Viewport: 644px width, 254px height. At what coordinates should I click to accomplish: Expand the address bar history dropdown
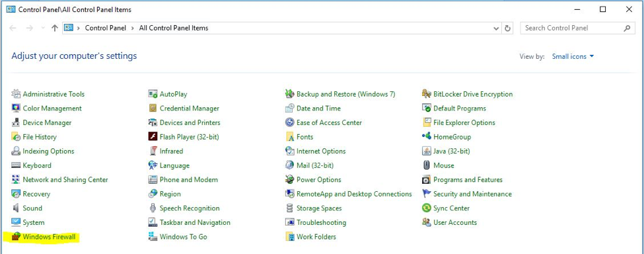[496, 28]
